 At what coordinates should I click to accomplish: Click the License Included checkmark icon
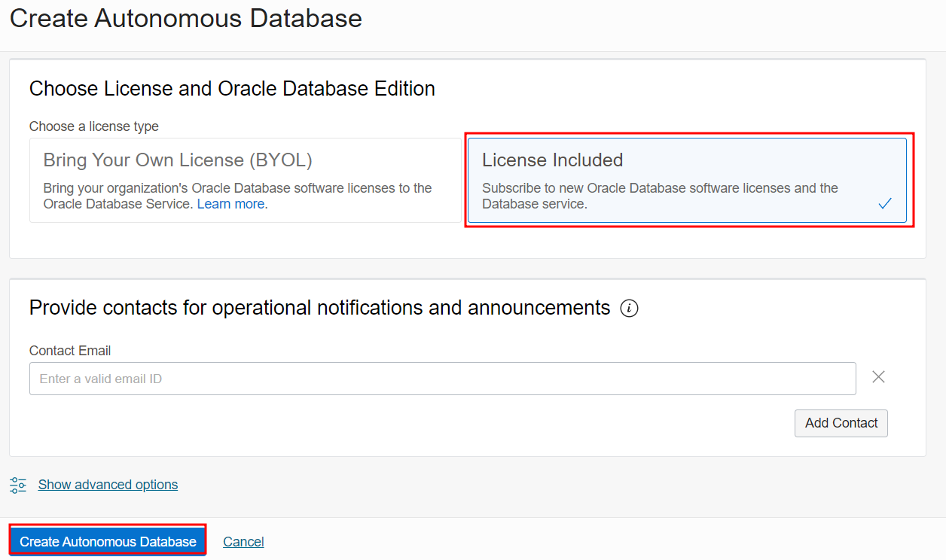click(x=885, y=203)
